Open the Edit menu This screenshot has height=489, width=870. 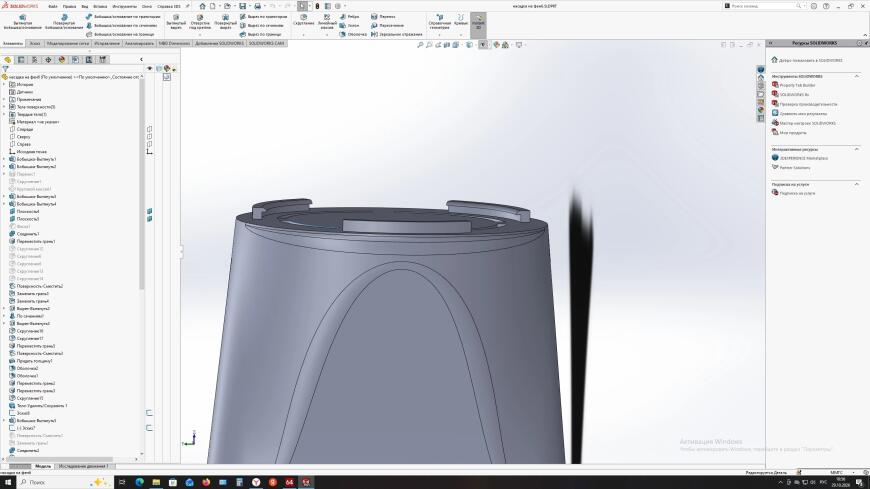coord(69,6)
